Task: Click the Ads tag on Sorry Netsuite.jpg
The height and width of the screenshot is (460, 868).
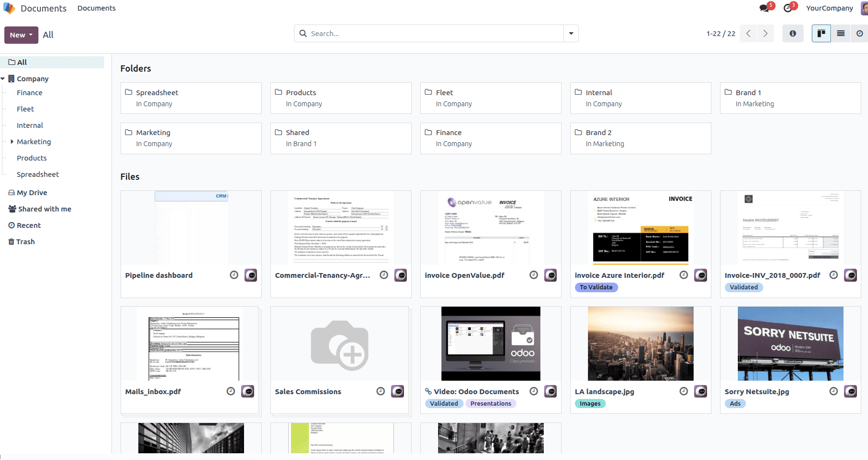Action: (x=735, y=404)
